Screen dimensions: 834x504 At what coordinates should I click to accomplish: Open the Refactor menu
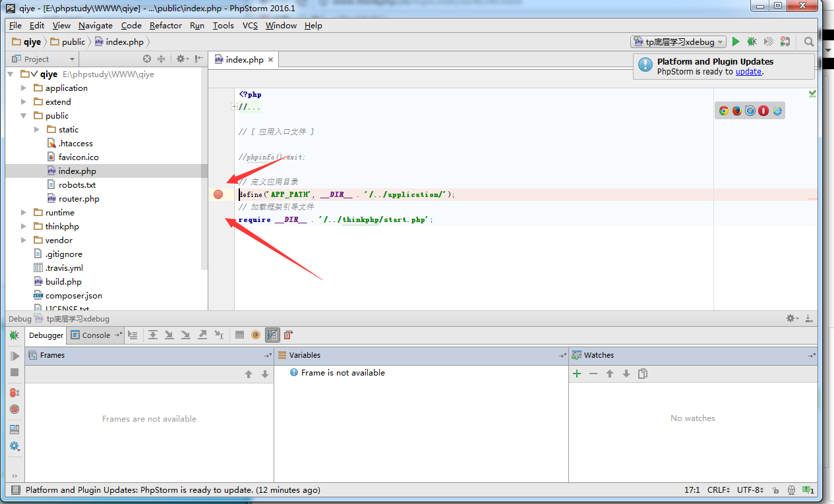coord(165,25)
